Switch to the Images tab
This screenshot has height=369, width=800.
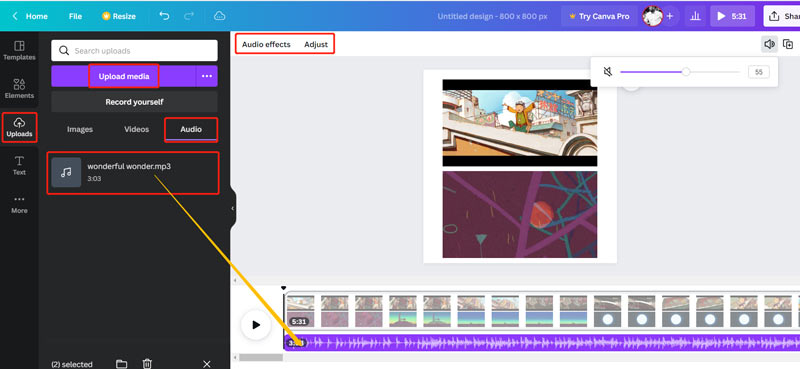click(80, 129)
